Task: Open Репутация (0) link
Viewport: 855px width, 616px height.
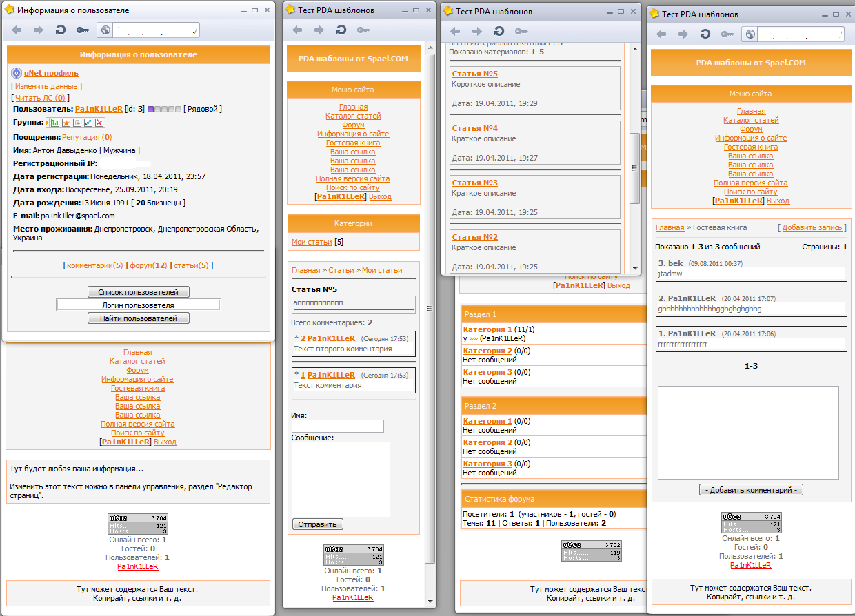Action: (87, 138)
